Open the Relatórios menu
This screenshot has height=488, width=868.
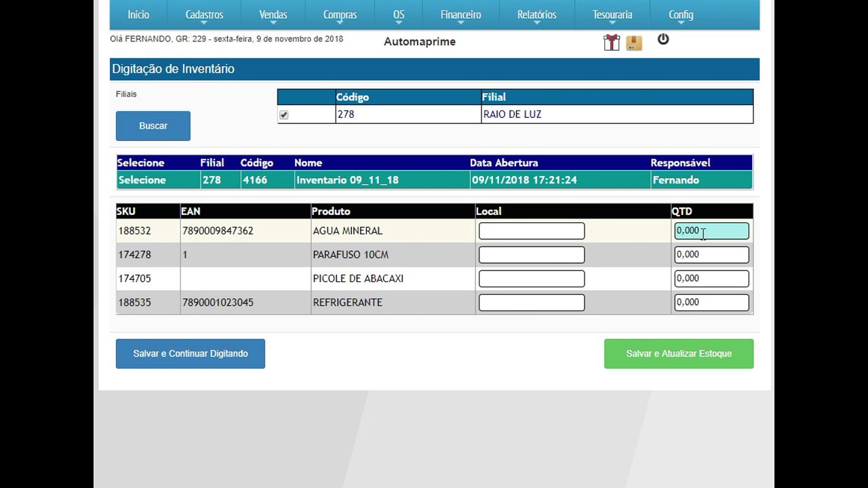tap(536, 15)
